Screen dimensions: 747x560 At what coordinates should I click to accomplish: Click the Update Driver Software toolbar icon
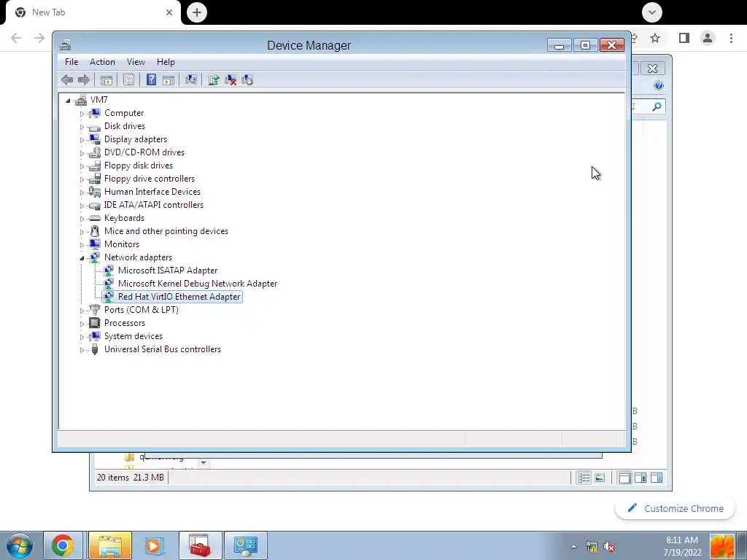point(214,80)
